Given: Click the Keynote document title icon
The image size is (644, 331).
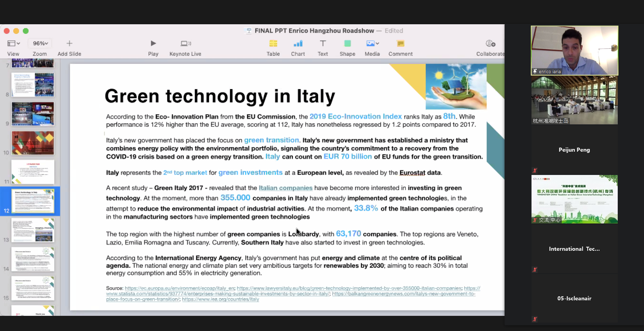Looking at the screenshot, I should click(x=249, y=31).
